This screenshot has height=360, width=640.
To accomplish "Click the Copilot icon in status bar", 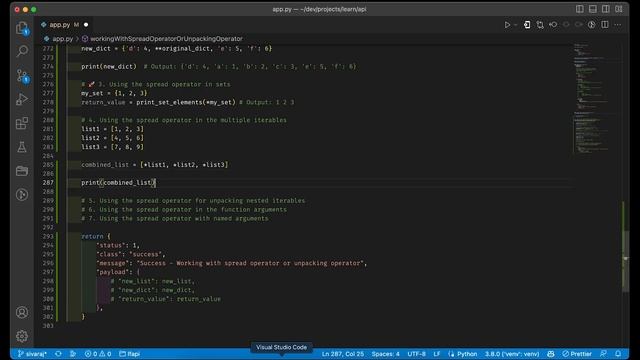I will (551, 354).
